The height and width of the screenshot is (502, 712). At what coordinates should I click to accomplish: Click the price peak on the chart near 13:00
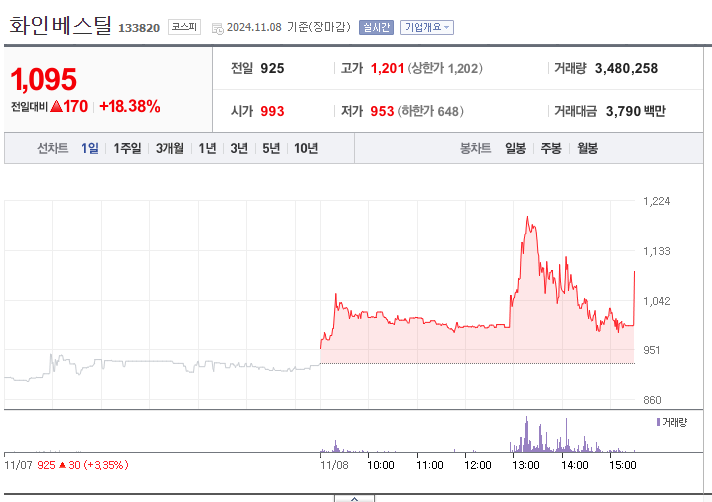click(527, 217)
